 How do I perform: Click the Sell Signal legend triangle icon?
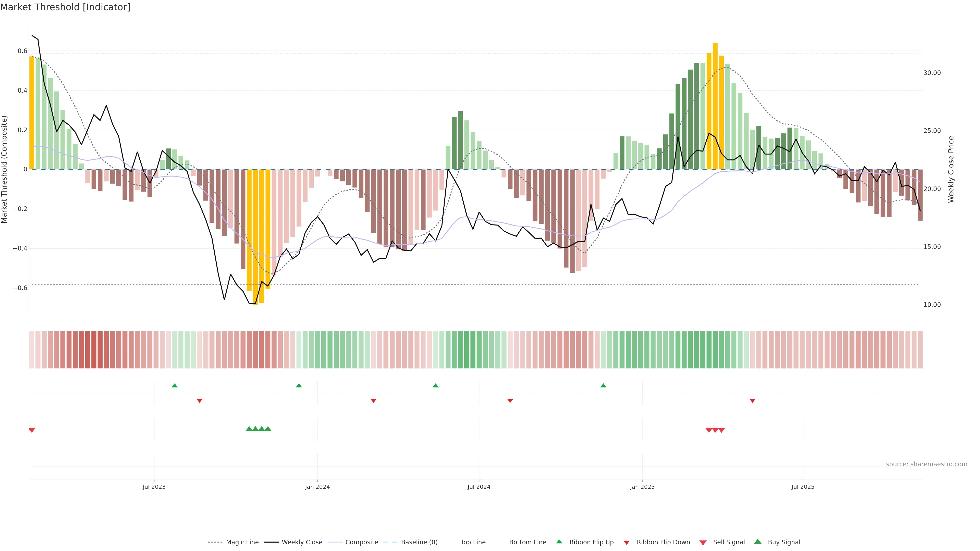click(703, 543)
